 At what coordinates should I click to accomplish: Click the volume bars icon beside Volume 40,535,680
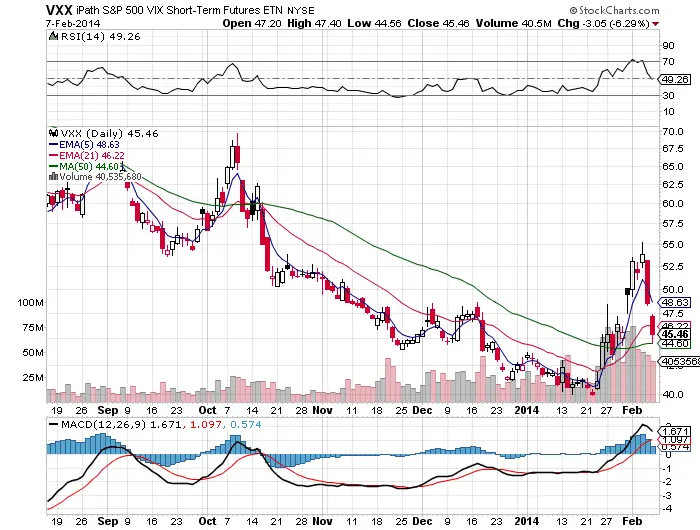point(53,177)
